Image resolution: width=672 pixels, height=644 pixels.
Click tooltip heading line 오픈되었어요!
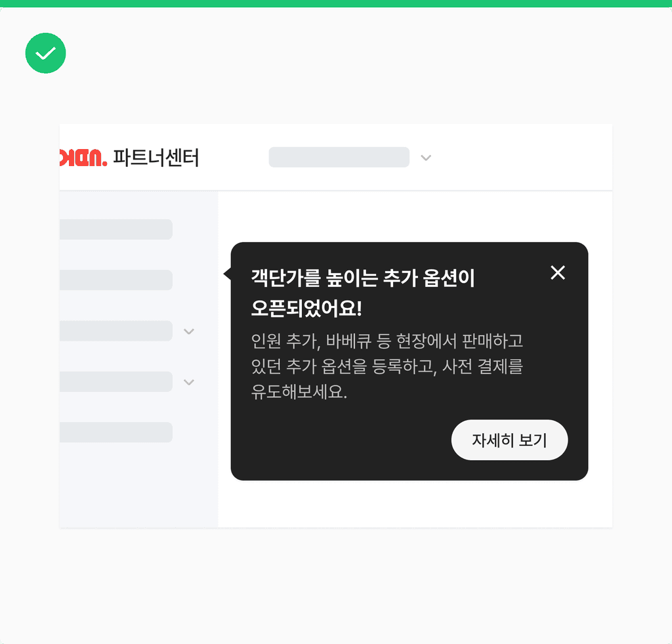click(x=307, y=309)
